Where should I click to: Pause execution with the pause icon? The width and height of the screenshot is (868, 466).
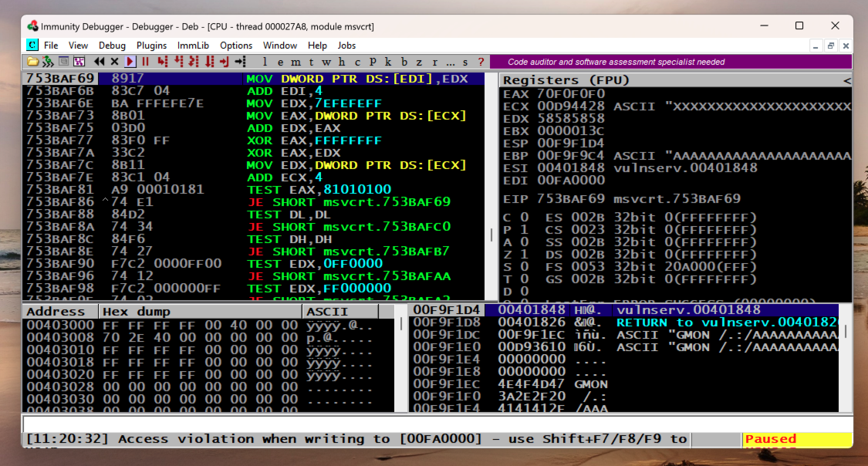point(146,62)
